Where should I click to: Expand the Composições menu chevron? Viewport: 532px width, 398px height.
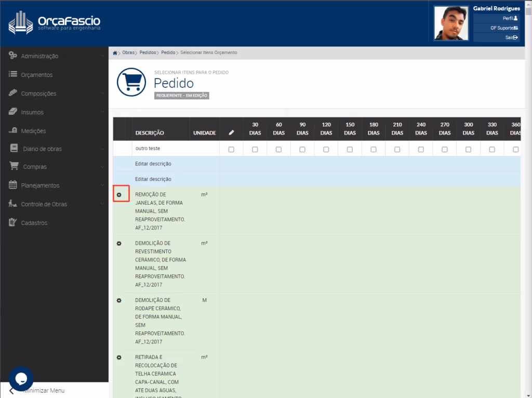pyautogui.click(x=102, y=93)
